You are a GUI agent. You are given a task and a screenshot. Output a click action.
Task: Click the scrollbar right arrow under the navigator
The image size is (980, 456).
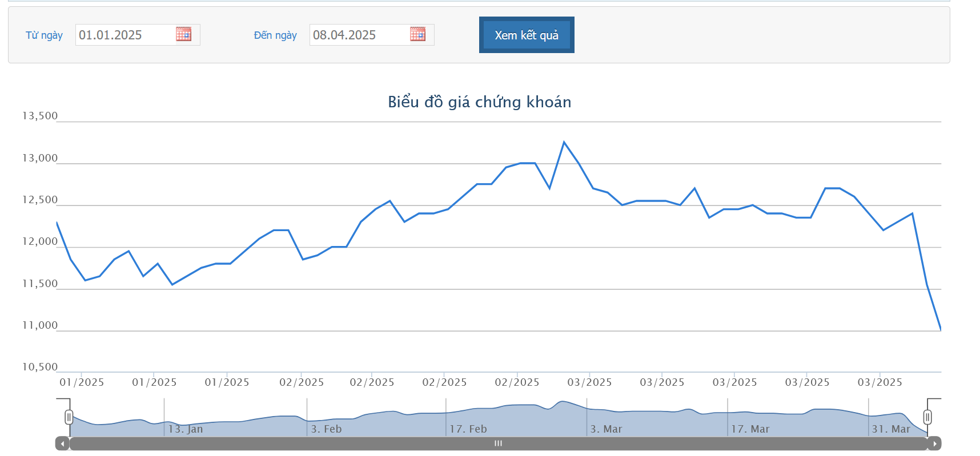934,443
